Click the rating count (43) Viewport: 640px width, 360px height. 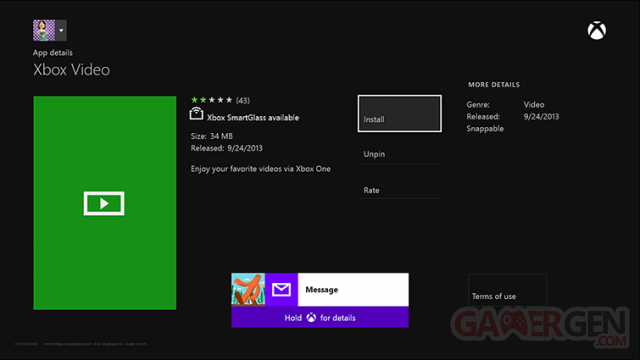pyautogui.click(x=243, y=100)
